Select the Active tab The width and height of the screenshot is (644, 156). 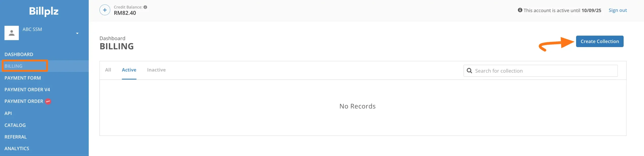[129, 70]
